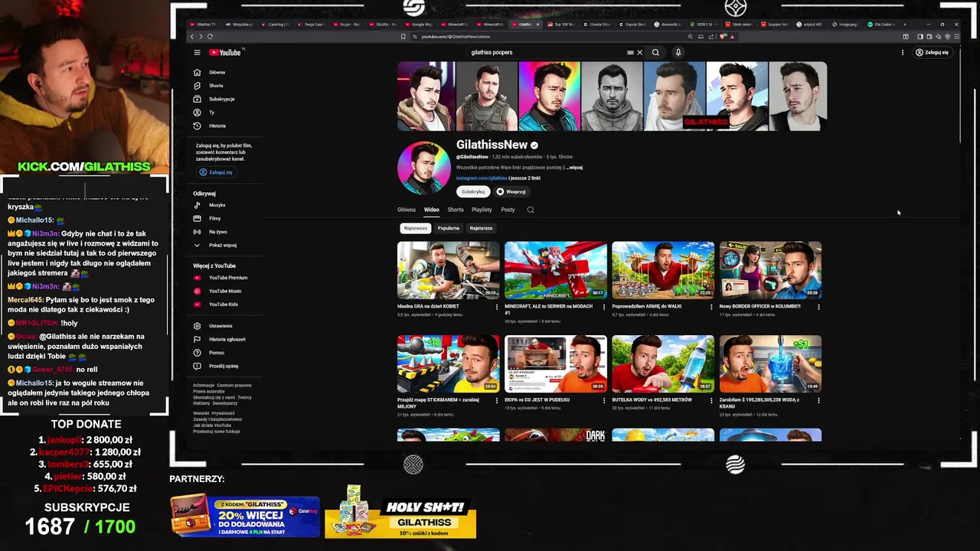Open three-dot menu for MINECRAFT, ALE to SERWER video

point(603,307)
